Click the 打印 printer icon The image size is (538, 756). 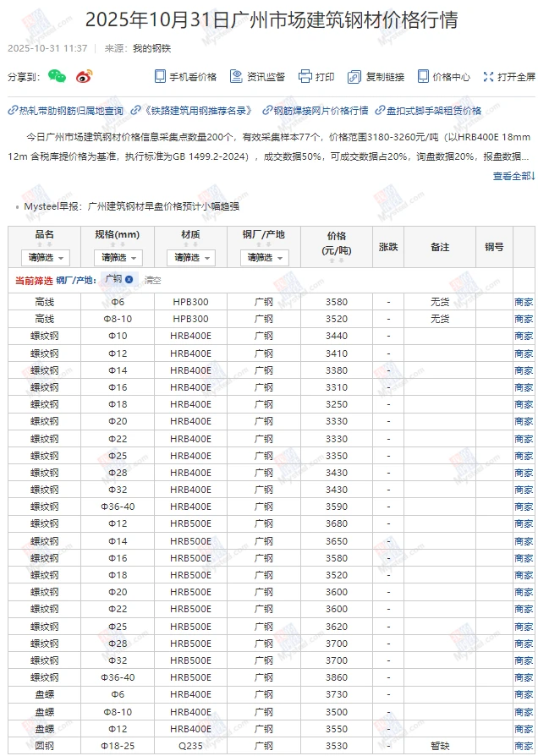click(x=305, y=77)
